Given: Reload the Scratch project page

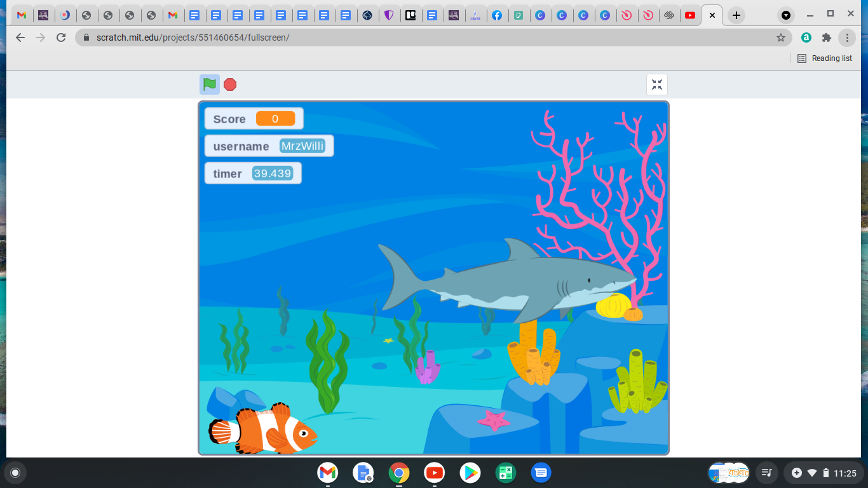Looking at the screenshot, I should (x=61, y=37).
